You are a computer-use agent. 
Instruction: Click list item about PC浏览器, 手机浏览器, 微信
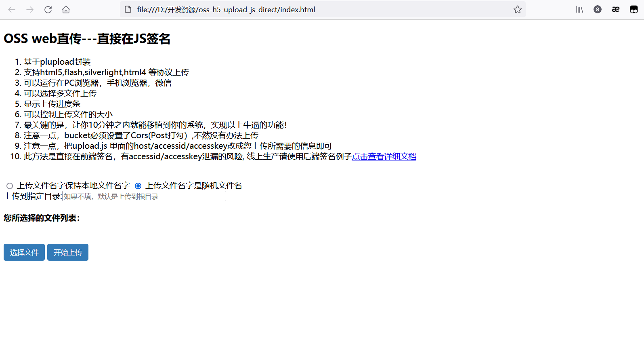click(x=98, y=83)
